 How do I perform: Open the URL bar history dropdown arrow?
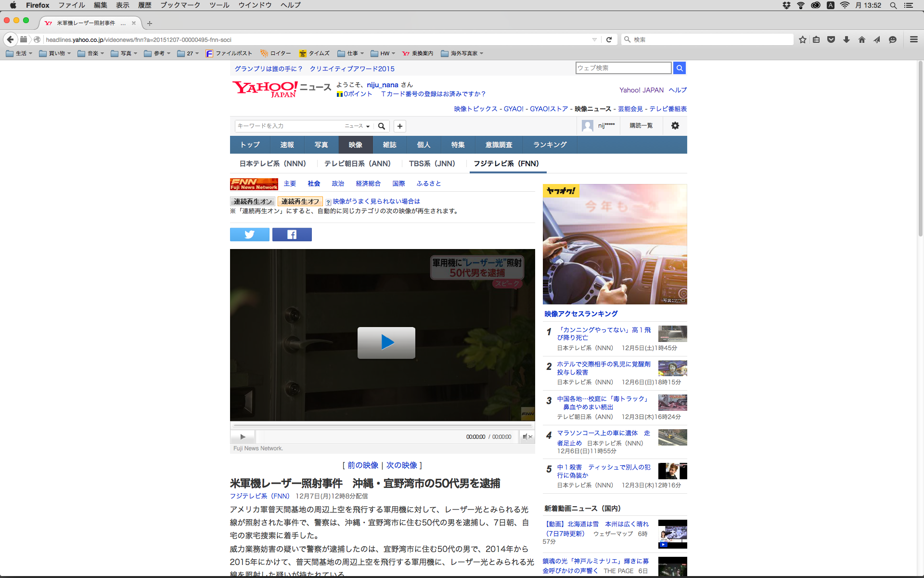click(x=594, y=39)
